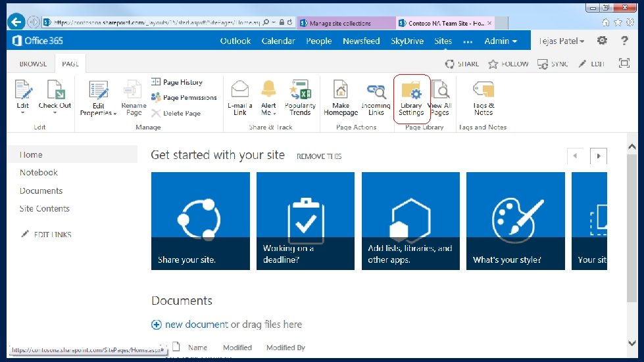The height and width of the screenshot is (362, 644).
Task: Click REMOVE THIS link
Action: click(x=319, y=156)
